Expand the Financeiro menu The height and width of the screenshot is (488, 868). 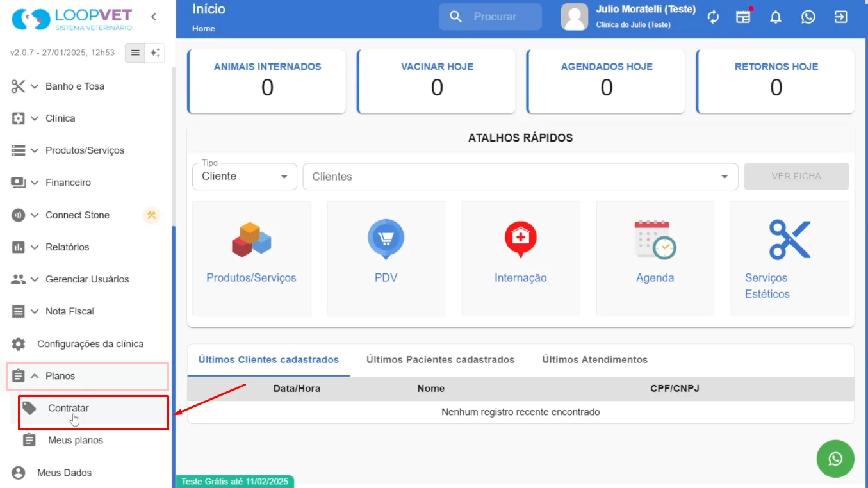pos(35,183)
